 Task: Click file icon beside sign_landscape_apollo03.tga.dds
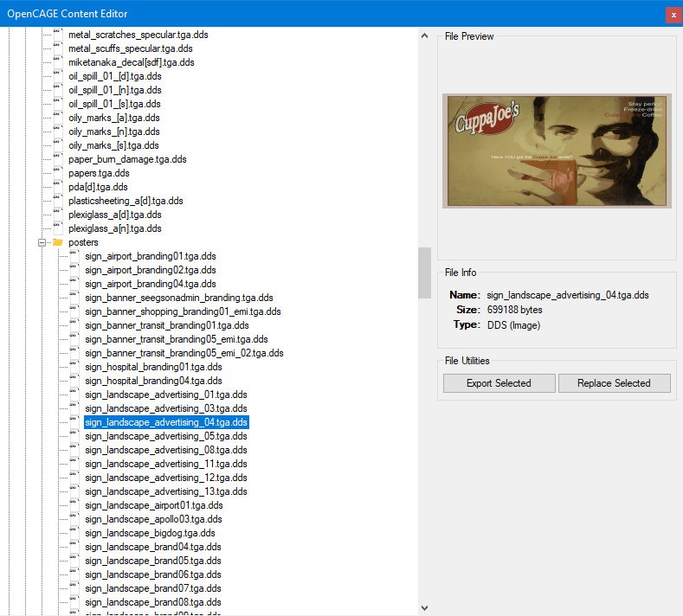74,519
